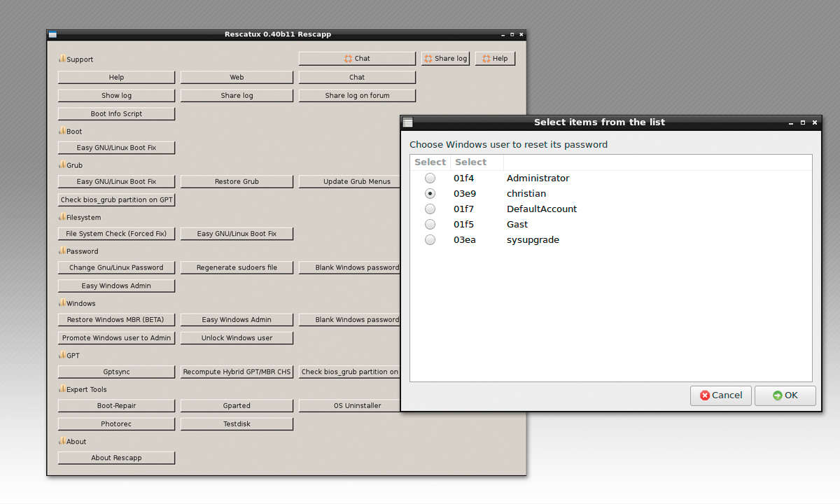This screenshot has width=840, height=504.
Task: Minimize the Select items dialog
Action: click(790, 122)
